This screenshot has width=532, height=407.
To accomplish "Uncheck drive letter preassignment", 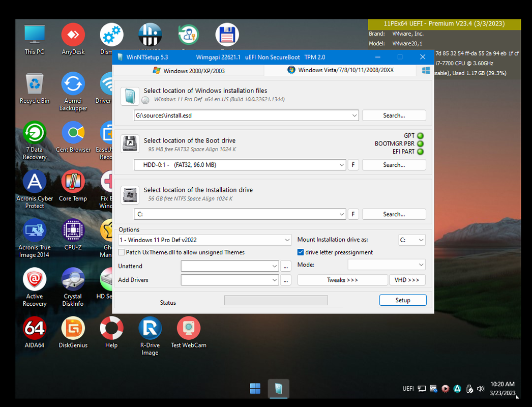I will [300, 252].
